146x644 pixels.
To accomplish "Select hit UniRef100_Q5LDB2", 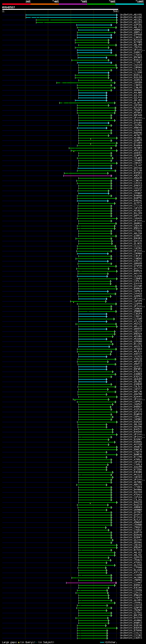I will click(x=131, y=382).
